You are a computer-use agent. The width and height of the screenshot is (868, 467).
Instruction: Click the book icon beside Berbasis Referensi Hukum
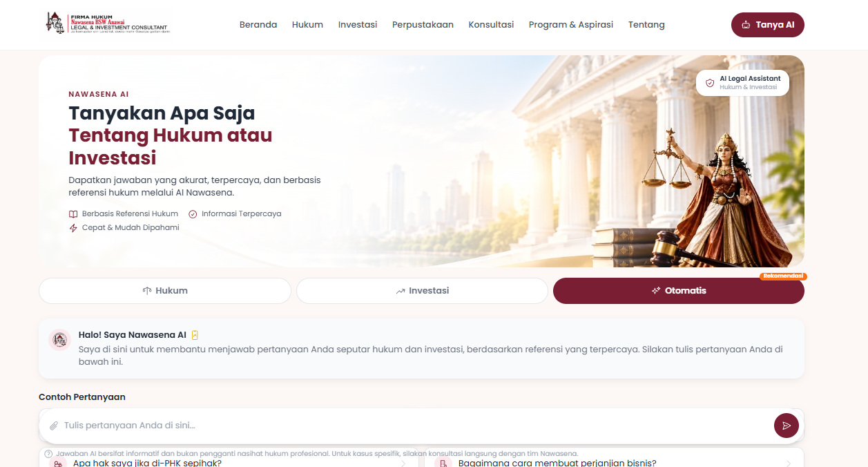coord(73,214)
